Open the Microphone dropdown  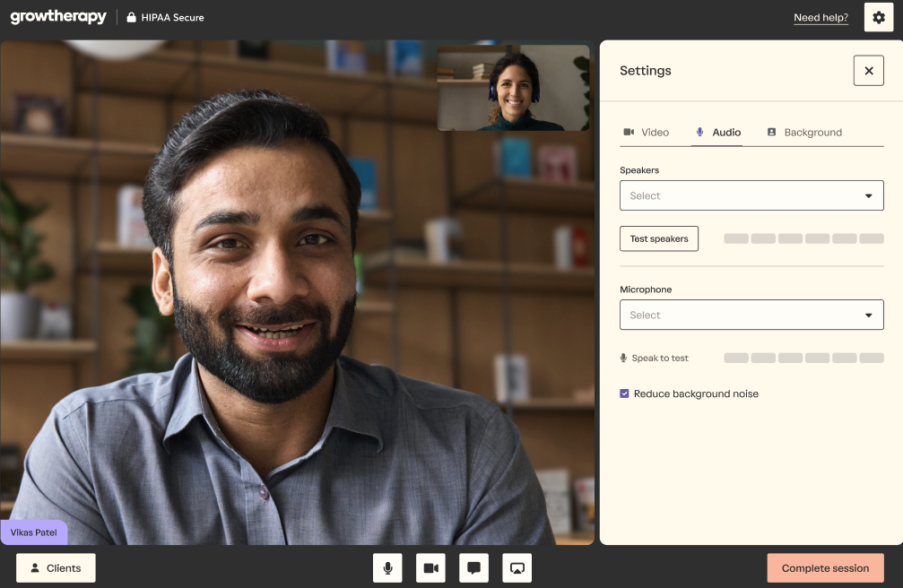tap(751, 315)
